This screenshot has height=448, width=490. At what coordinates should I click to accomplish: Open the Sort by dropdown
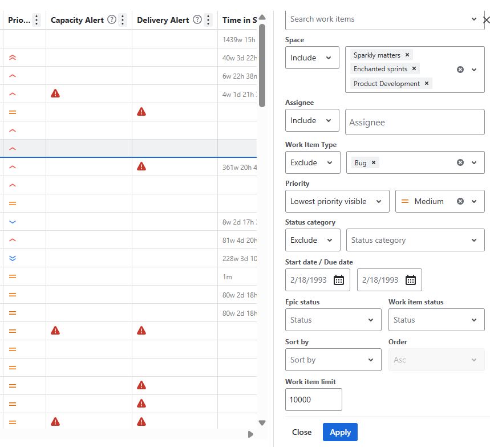pos(333,360)
